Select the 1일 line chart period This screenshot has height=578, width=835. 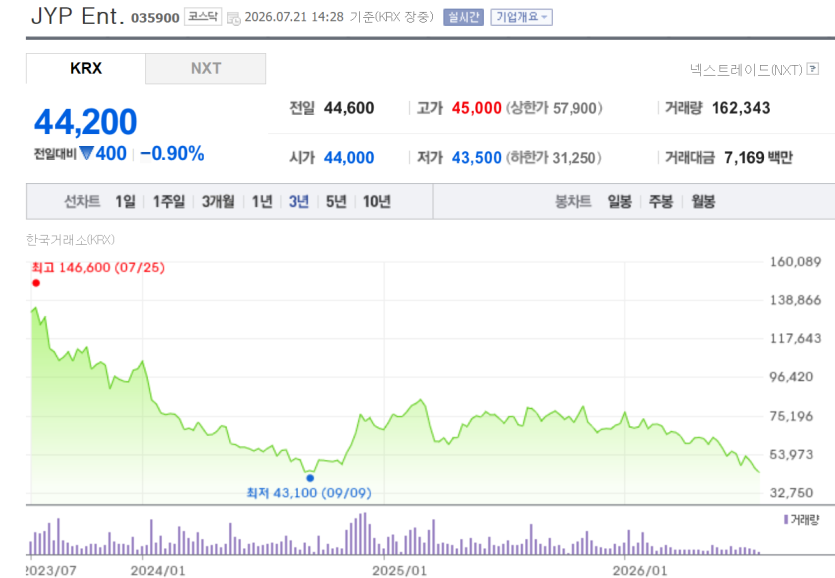[x=126, y=201]
